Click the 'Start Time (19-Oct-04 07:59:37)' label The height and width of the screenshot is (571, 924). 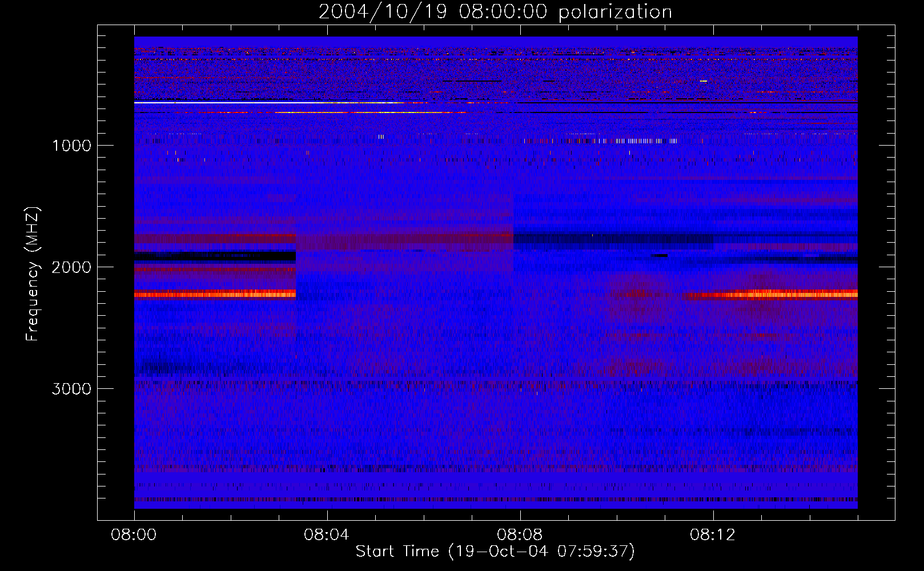(x=495, y=552)
